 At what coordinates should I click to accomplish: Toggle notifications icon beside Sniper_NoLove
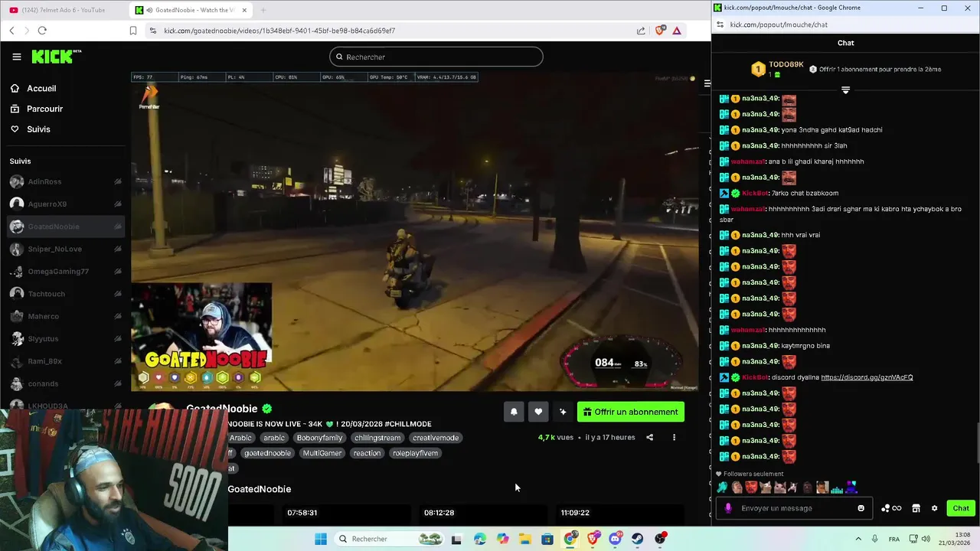point(118,249)
